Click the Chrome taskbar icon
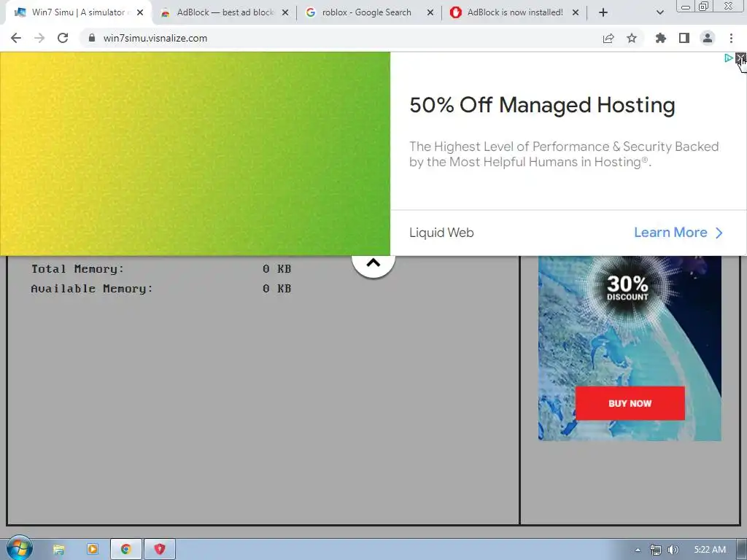Screen dimensions: 747x560 pos(125,550)
